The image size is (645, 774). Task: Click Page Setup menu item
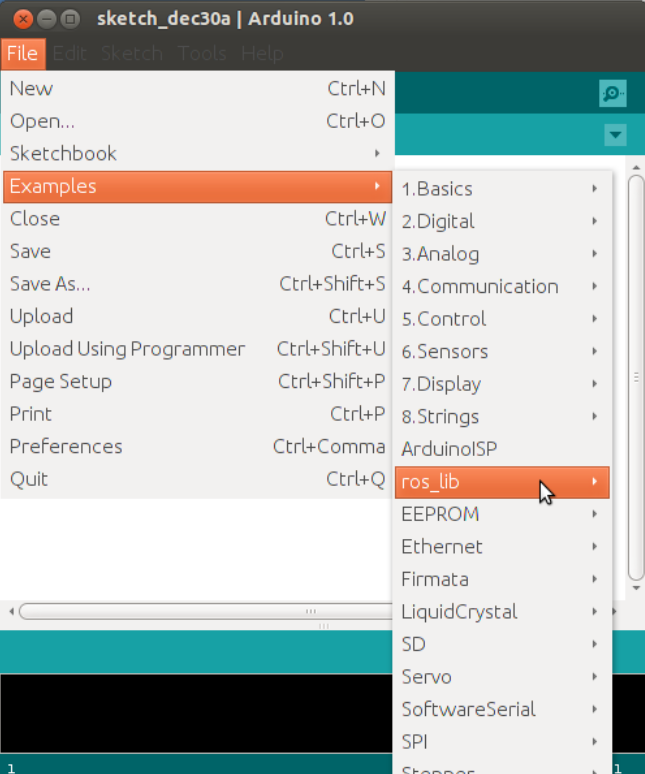pyautogui.click(x=197, y=382)
